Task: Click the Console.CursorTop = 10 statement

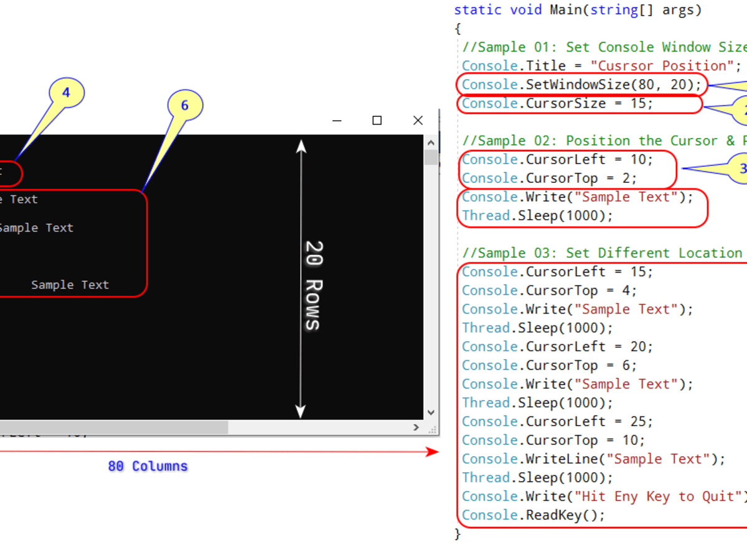Action: click(553, 440)
